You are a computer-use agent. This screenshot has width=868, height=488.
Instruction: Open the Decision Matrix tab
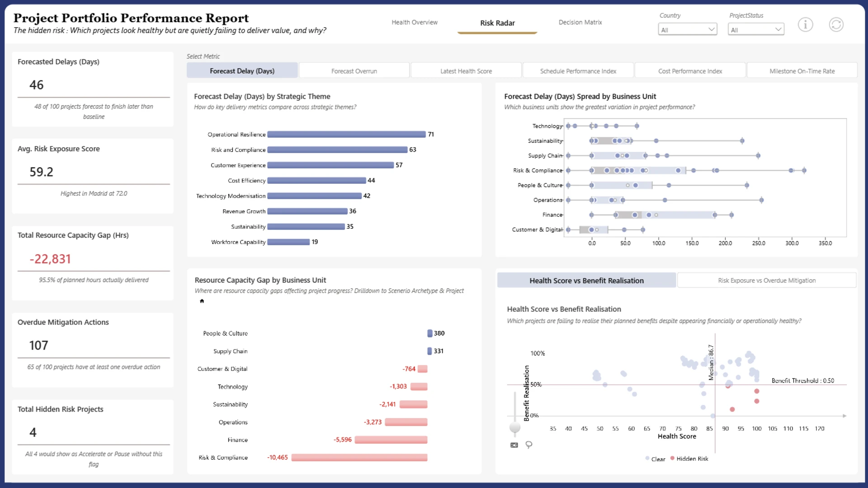click(x=580, y=22)
